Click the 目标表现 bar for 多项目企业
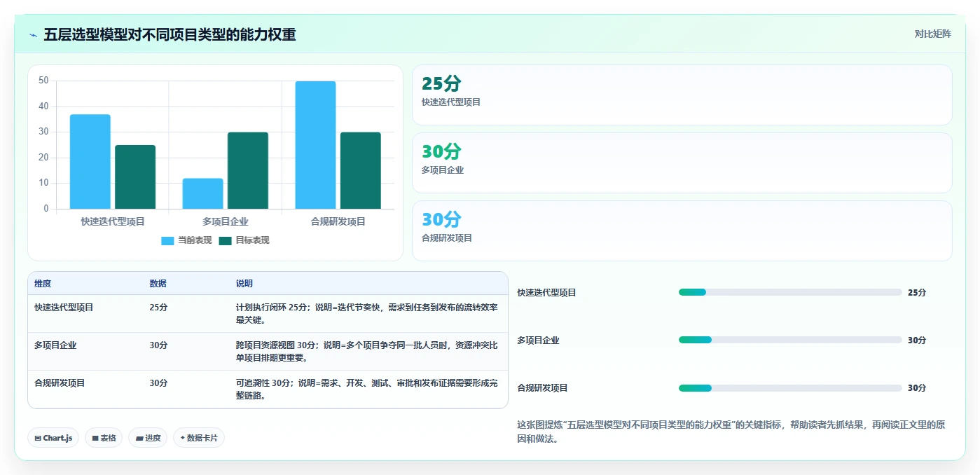 [x=248, y=170]
